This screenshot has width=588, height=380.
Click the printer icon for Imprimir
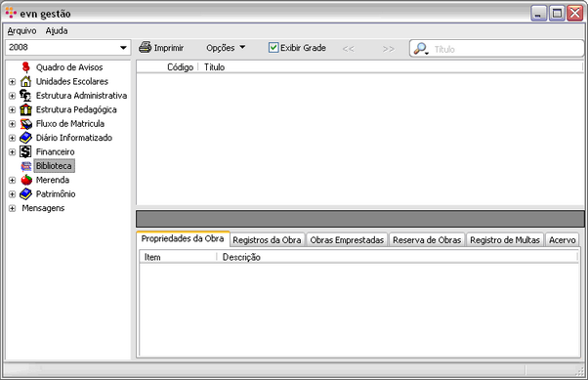(x=145, y=47)
